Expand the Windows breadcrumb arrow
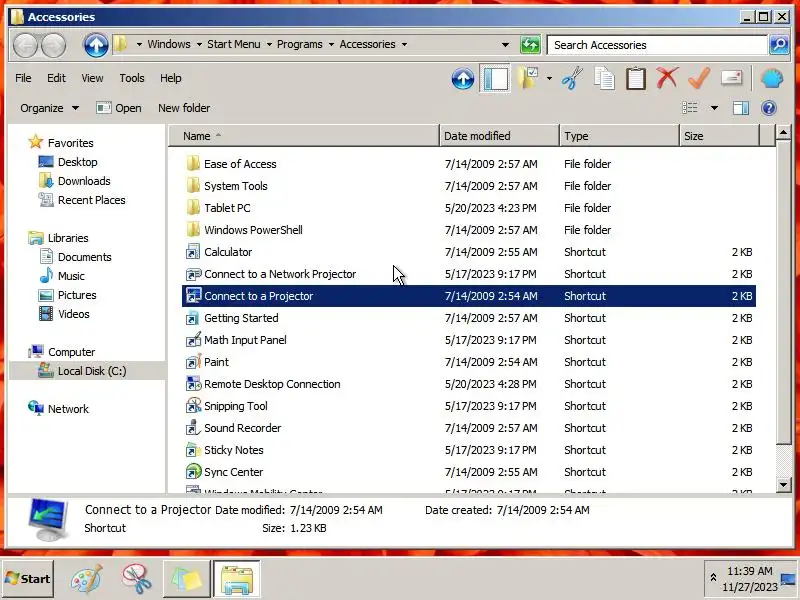 point(199,45)
